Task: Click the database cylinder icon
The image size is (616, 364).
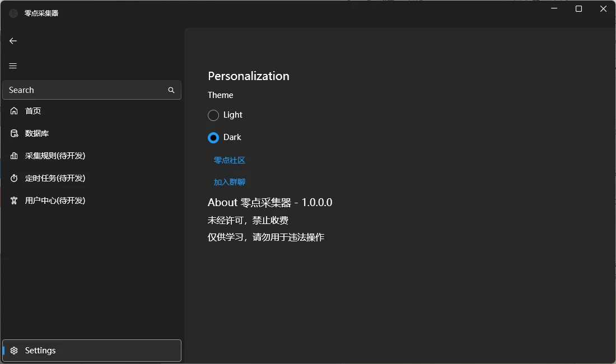Action: (14, 133)
